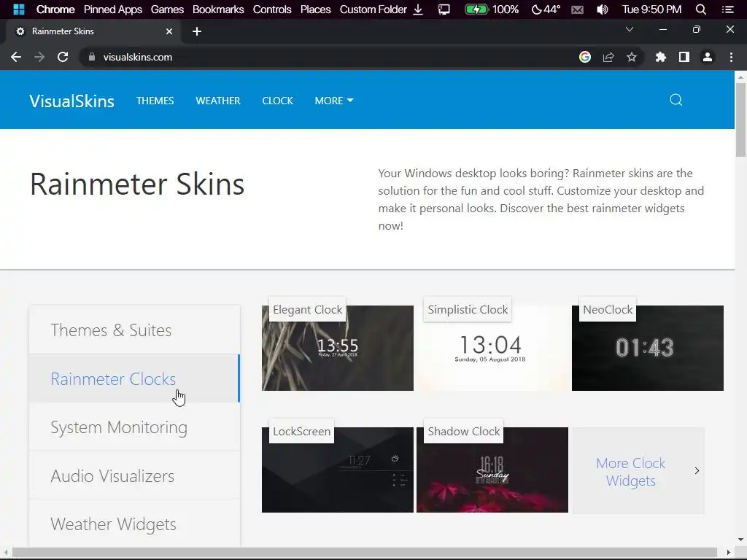747x560 pixels.
Task: Open the Chrome profile avatar icon
Action: pyautogui.click(x=708, y=57)
